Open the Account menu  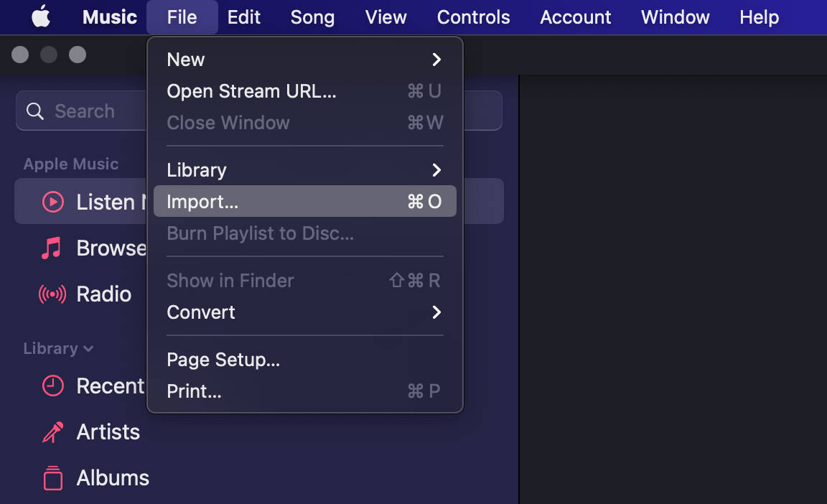click(x=576, y=17)
